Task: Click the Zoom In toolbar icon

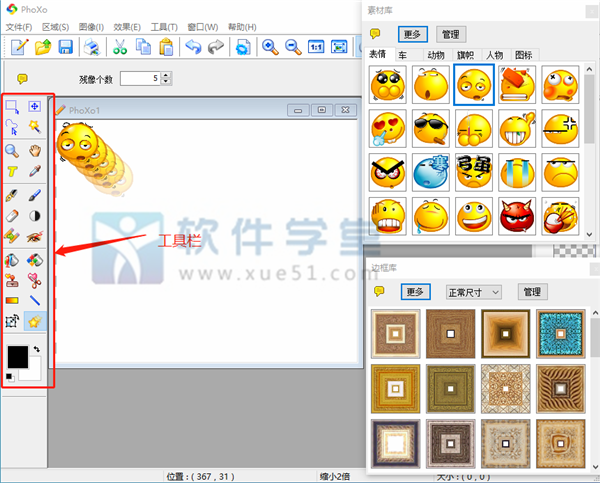Action: tap(270, 47)
